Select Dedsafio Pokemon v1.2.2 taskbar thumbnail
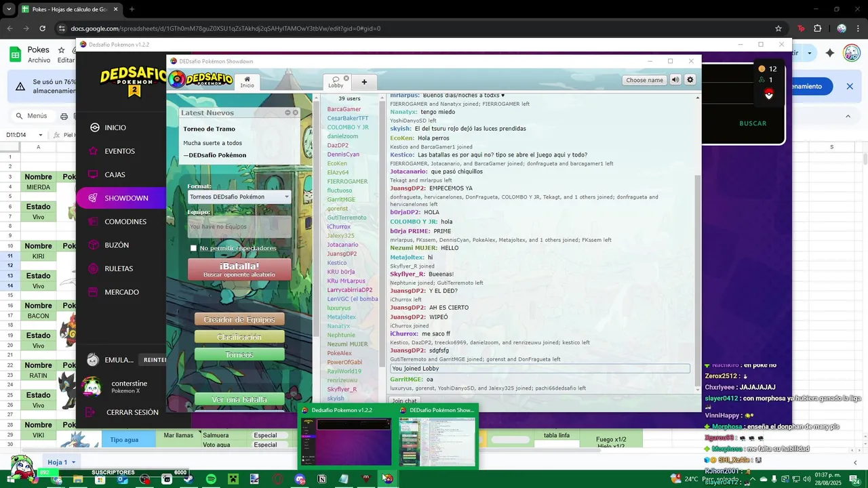This screenshot has width=868, height=488. tap(346, 436)
